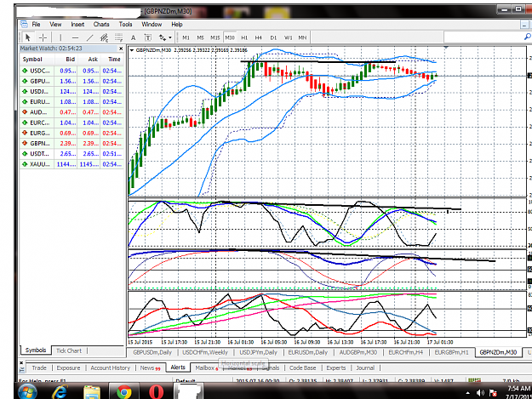Screen dimensions: 532x399
Task: Click the chart shift marker triangle
Action: [x=446, y=48]
